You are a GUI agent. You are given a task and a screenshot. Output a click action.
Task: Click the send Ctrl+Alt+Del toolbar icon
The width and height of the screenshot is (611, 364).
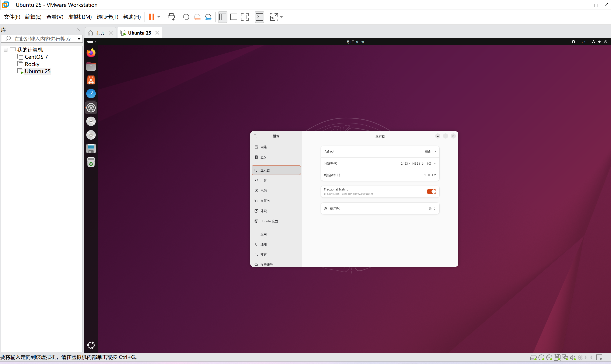coord(171,17)
